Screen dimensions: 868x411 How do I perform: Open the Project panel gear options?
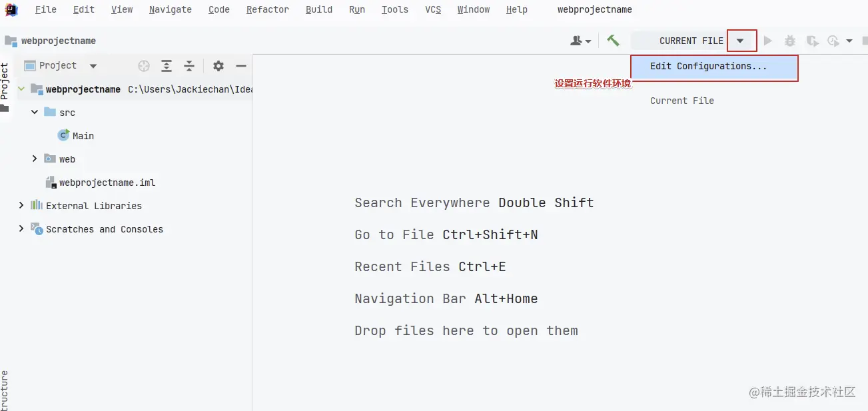point(218,65)
